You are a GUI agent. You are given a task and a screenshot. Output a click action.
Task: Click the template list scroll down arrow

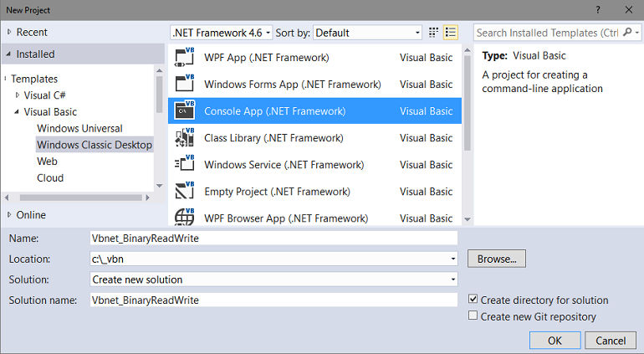tap(467, 219)
